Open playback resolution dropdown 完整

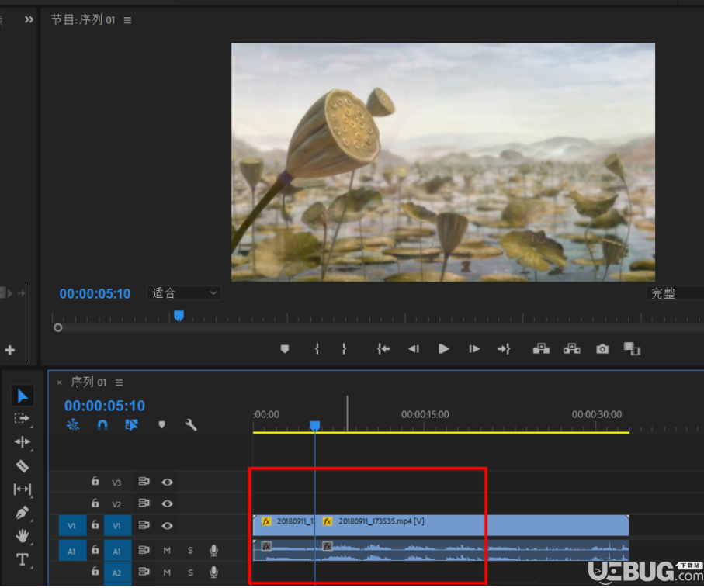(675, 293)
